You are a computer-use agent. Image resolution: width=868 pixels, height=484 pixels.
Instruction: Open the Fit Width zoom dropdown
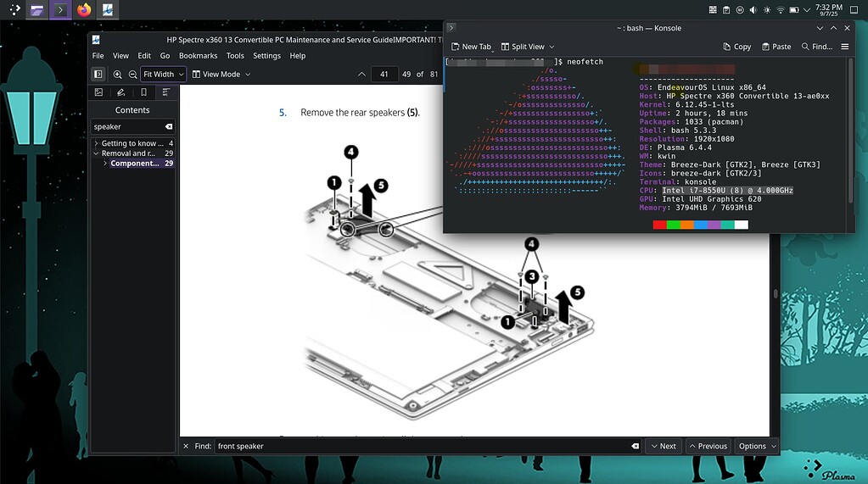click(x=163, y=74)
